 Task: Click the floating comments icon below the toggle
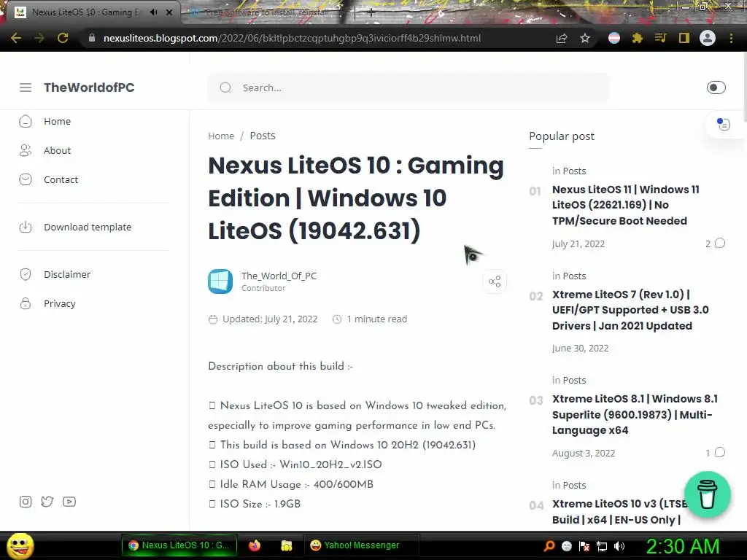pyautogui.click(x=724, y=124)
